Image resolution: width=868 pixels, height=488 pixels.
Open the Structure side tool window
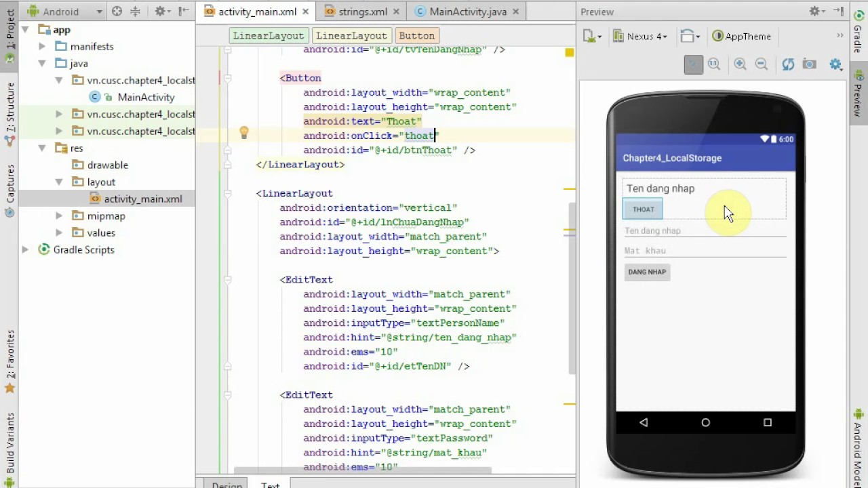click(9, 113)
